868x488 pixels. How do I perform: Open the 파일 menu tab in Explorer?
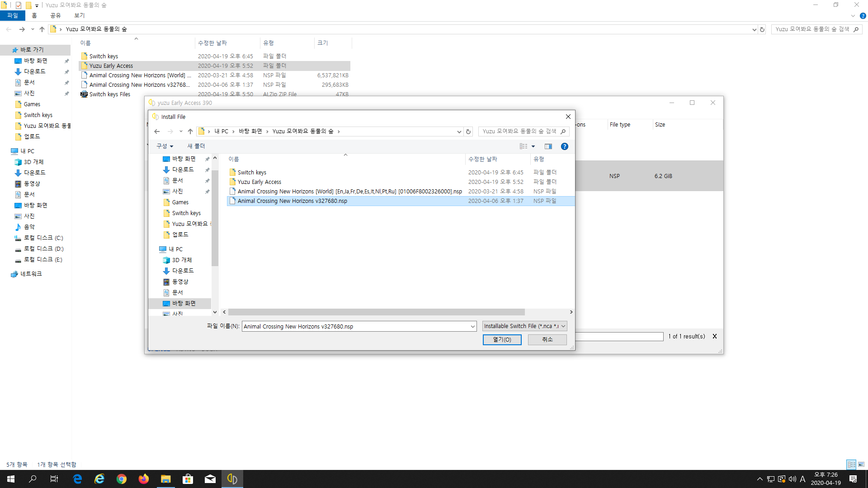click(13, 15)
